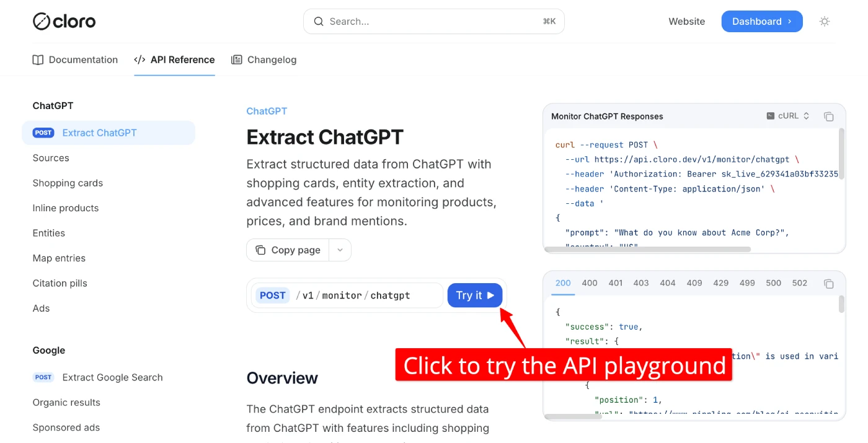Copy the cURL request code
868x443 pixels.
[x=828, y=116]
